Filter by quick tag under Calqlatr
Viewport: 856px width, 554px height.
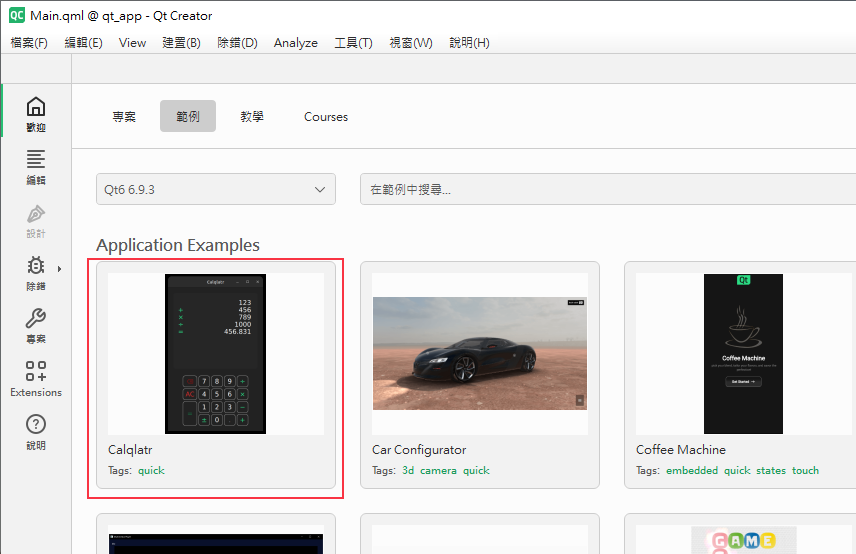click(151, 470)
